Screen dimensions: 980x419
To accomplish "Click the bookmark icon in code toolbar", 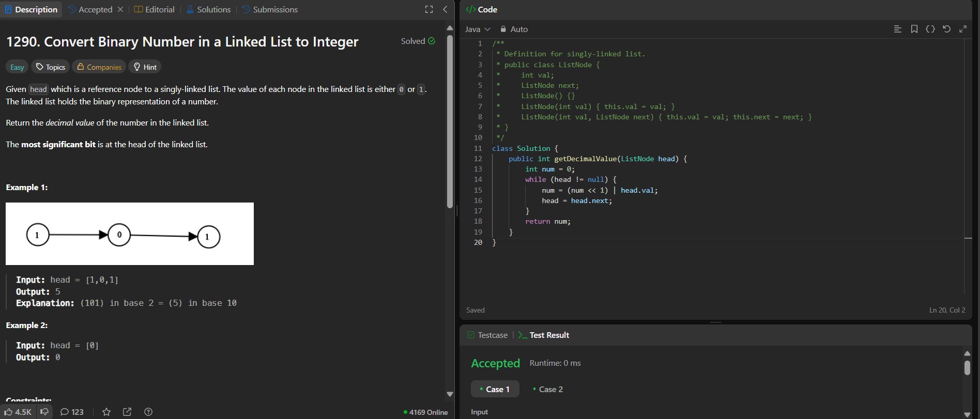I will point(914,29).
